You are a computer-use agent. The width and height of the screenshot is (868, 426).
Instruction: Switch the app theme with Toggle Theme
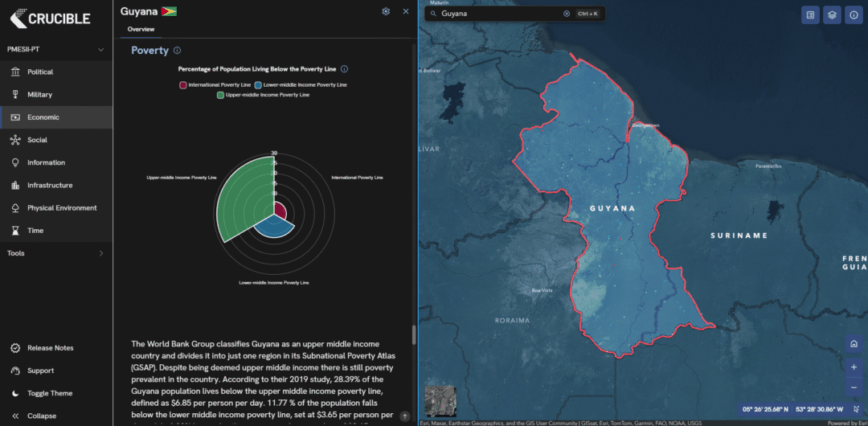50,393
